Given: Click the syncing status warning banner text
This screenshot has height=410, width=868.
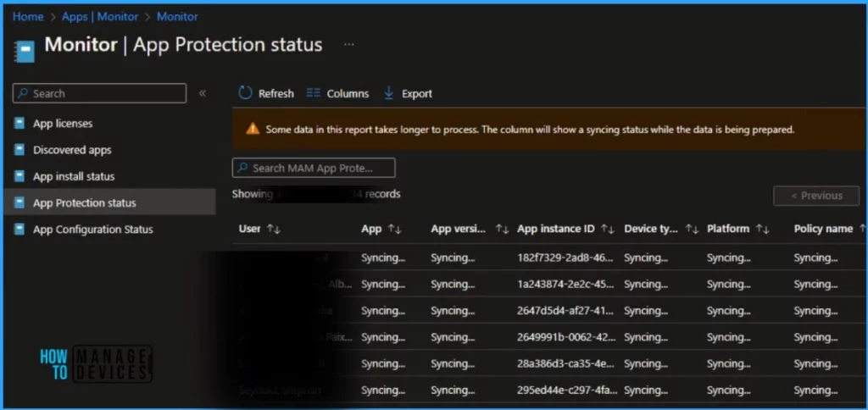Looking at the screenshot, I should click(530, 130).
